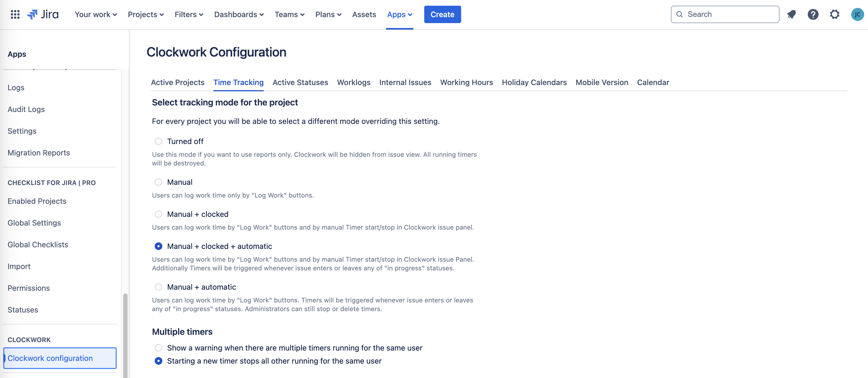Select the Turned off tracking mode
This screenshot has width=868, height=378.
158,141
